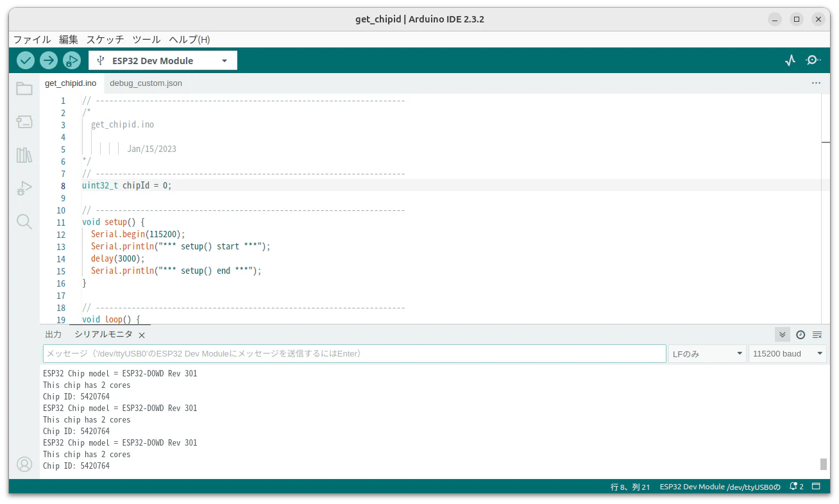This screenshot has height=504, width=839.
Task: Open the LFのみ line ending dropdown
Action: pos(707,354)
